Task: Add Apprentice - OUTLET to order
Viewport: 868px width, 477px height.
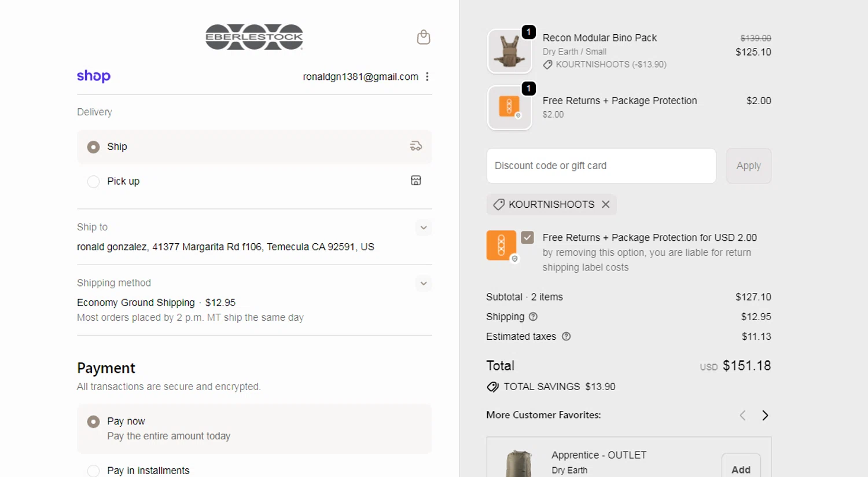Action: pyautogui.click(x=741, y=467)
